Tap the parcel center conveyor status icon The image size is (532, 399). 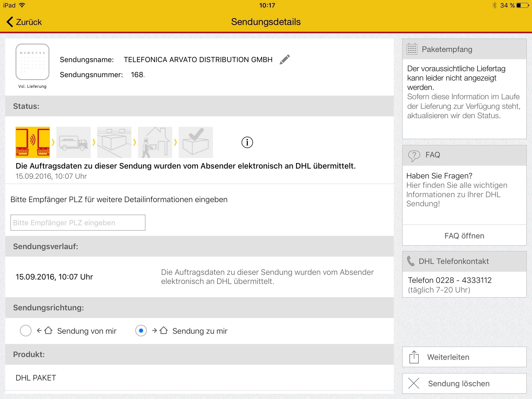coord(114,142)
